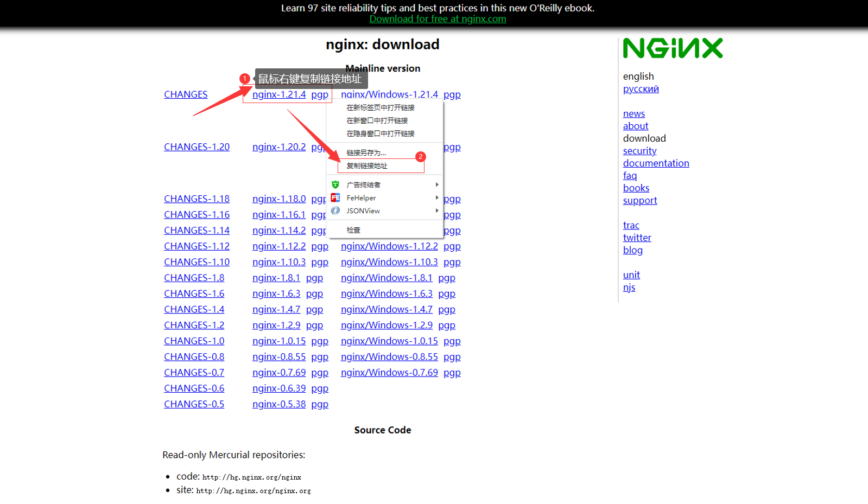This screenshot has height=504, width=868.
Task: Follow the banner link 'Download for free at nginx.com'
Action: [x=438, y=19]
